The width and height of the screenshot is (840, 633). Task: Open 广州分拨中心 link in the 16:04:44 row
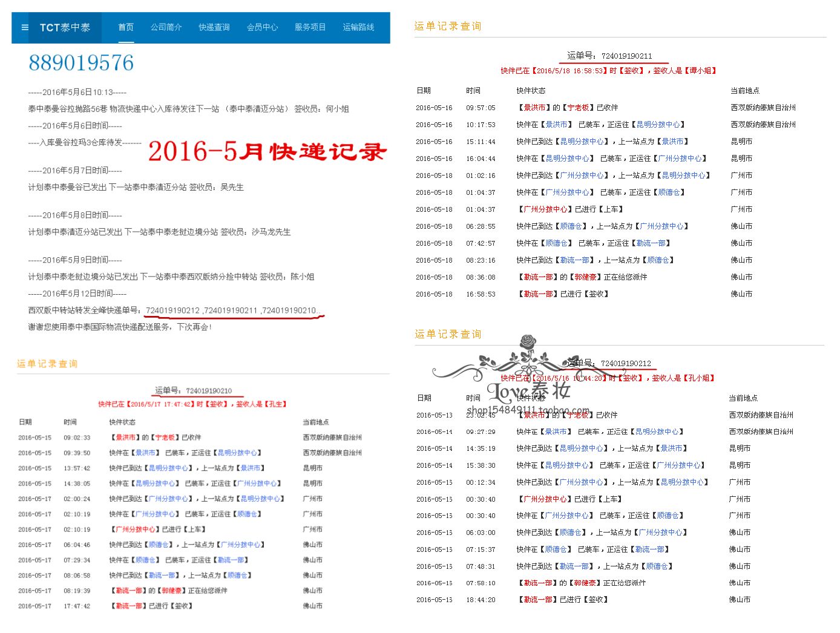[680, 159]
